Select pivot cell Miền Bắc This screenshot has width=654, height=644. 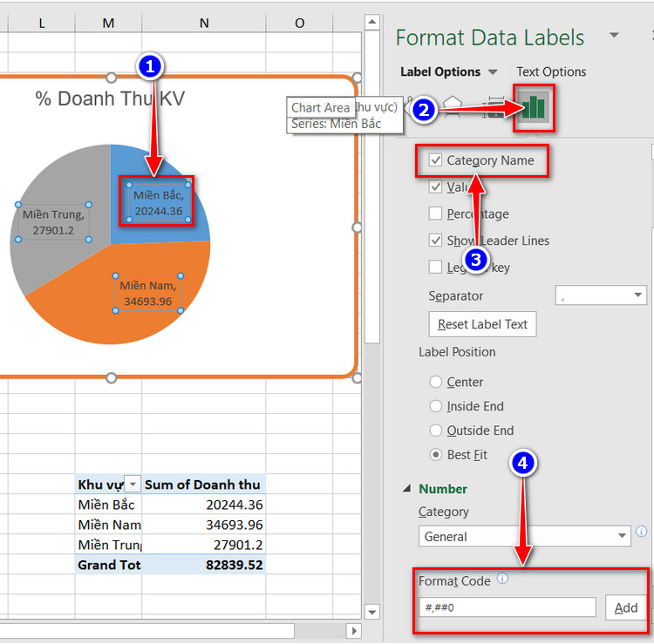point(108,505)
